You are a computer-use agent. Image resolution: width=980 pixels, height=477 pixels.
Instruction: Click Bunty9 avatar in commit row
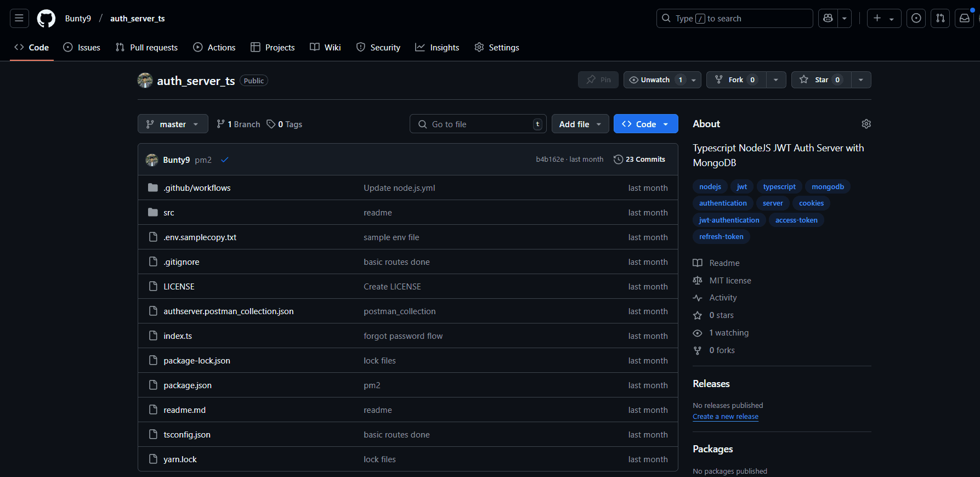click(152, 160)
